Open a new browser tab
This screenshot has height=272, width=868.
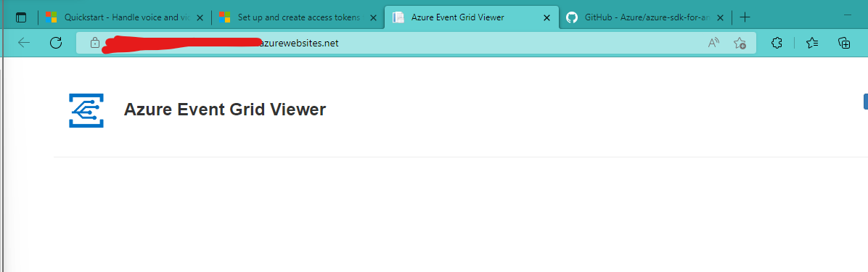745,17
